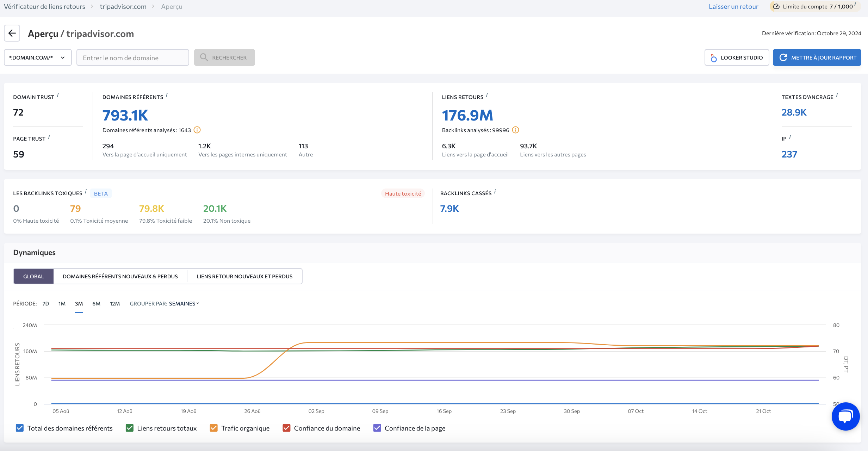Image resolution: width=868 pixels, height=451 pixels.
Task: Switch to Domaines référents nouveaux & perdus tab
Action: (120, 276)
